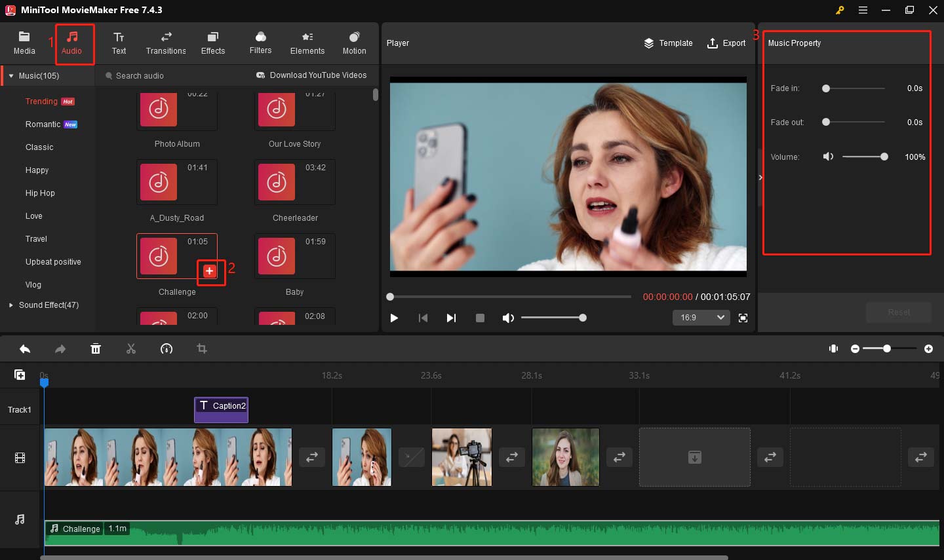Select the Cheerleader track thumbnail
944x560 pixels.
click(295, 182)
